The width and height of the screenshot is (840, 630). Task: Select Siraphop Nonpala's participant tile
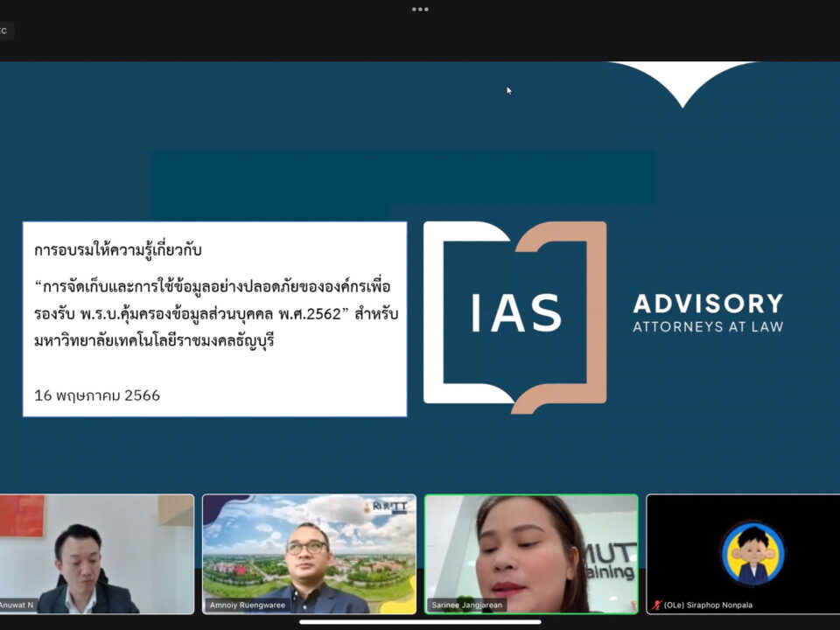click(743, 554)
